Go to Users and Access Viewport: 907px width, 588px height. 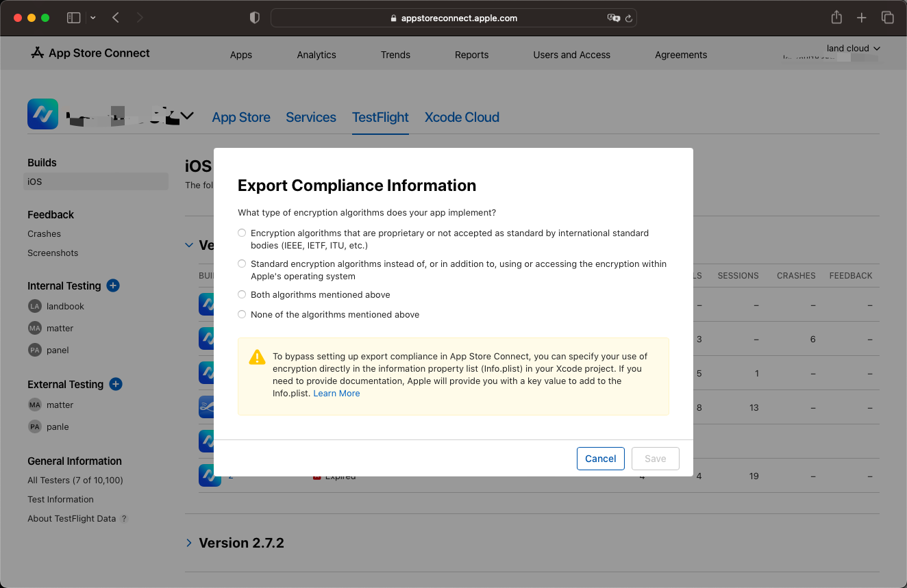point(572,55)
